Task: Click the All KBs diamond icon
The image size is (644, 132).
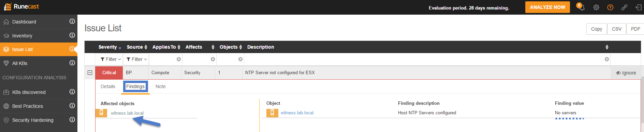Action: click(6, 63)
